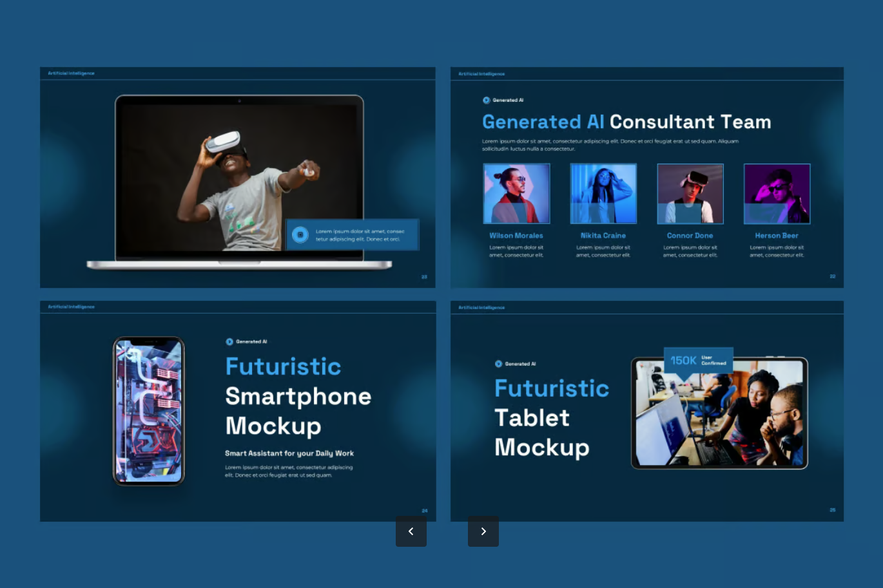883x588 pixels.
Task: Click the 'Artificial Intelligence' header on laptop slide
Action: [x=71, y=73]
